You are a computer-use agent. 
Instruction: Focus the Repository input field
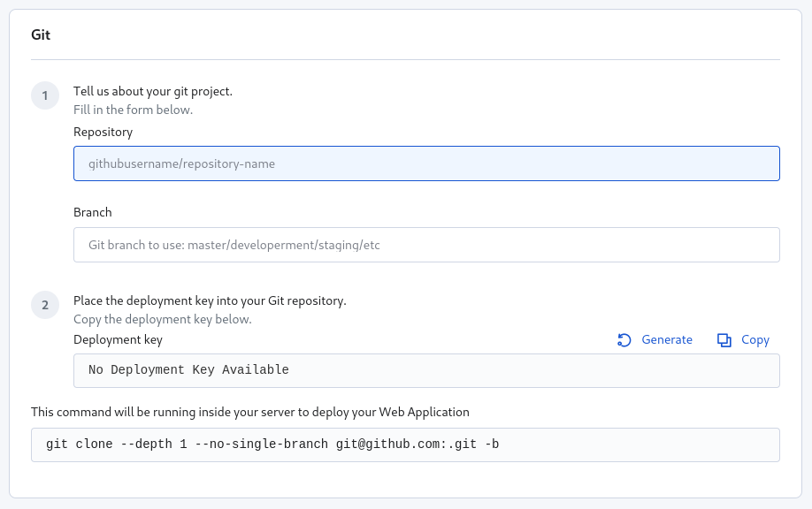426,163
